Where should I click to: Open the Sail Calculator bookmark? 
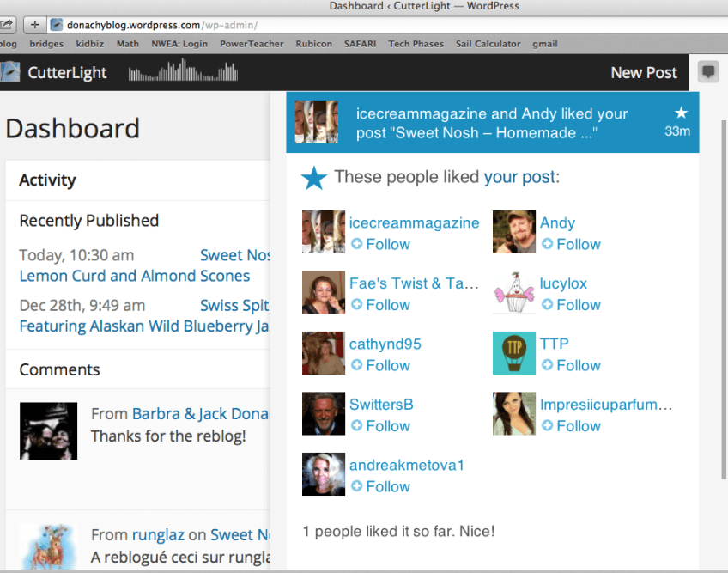click(x=488, y=44)
